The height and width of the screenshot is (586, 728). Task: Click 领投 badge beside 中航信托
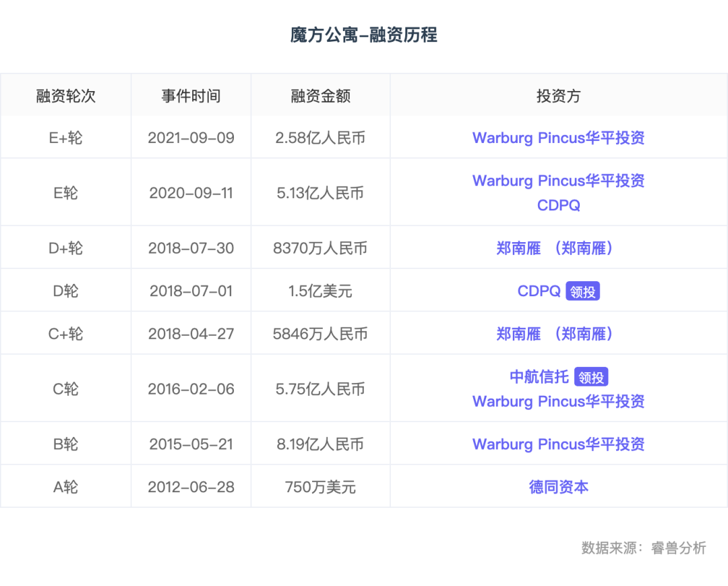point(591,376)
